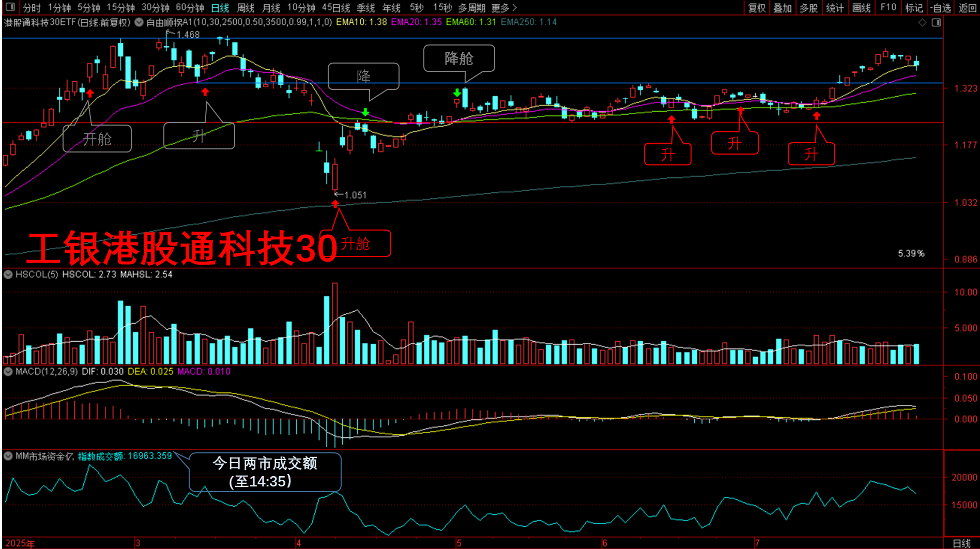Image resolution: width=980 pixels, height=549 pixels.
Task: Click month 7 marker on the date axis
Action: click(x=757, y=543)
